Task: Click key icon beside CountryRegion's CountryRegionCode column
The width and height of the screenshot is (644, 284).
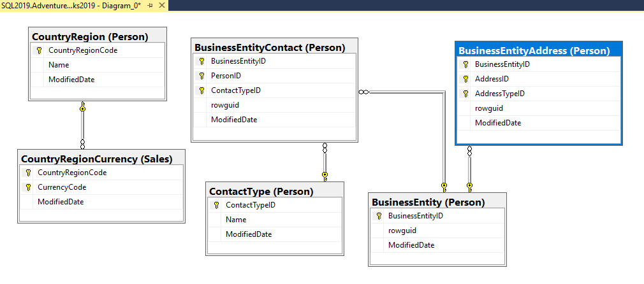Action: pyautogui.click(x=39, y=50)
